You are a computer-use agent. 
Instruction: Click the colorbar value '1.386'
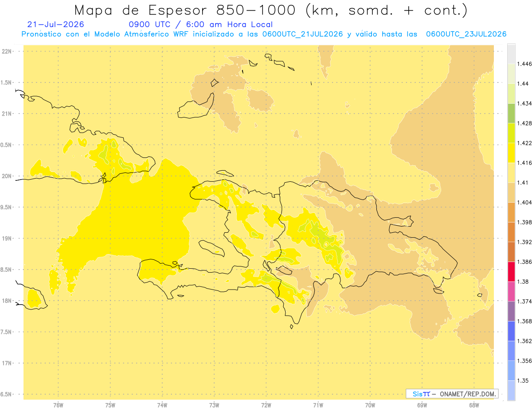[x=525, y=262]
